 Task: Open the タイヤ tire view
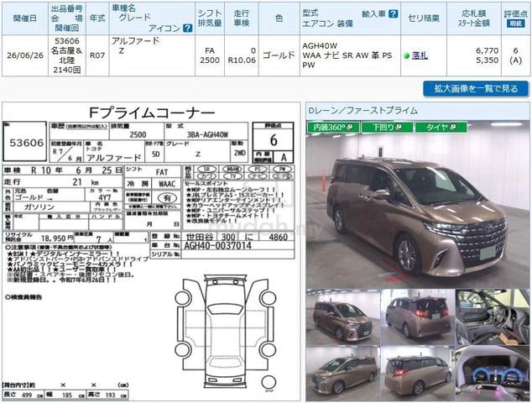click(x=441, y=128)
